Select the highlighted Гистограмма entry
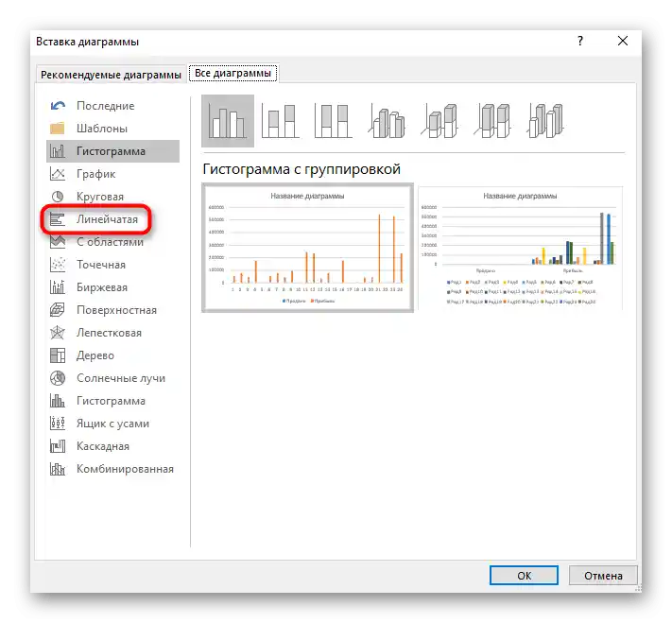 point(112,151)
